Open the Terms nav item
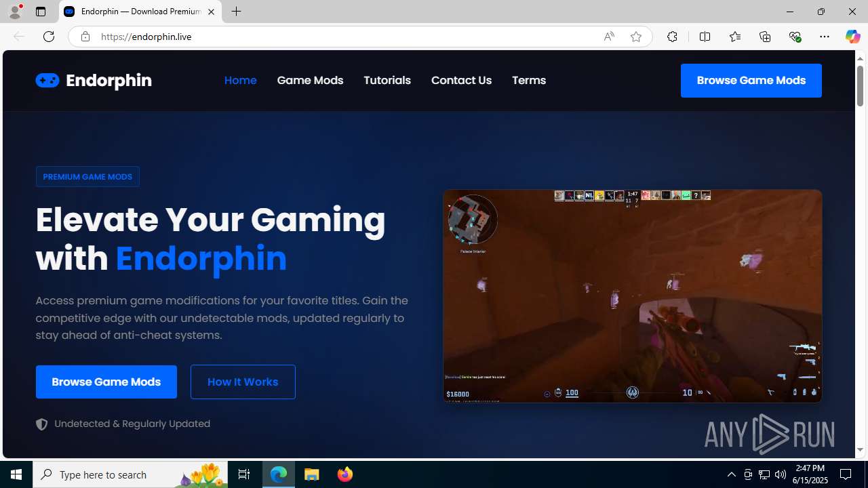Screen dimensions: 868x488 click(x=529, y=80)
